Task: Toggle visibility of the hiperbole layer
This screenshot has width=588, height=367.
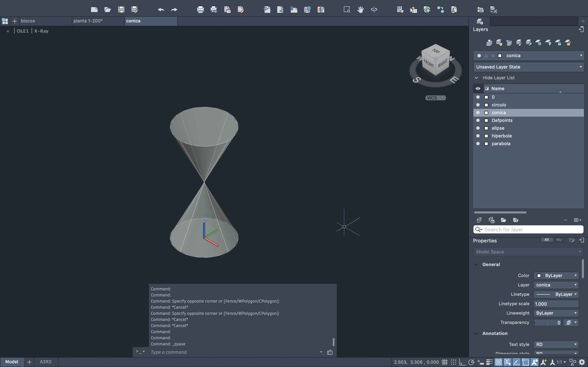Action: (x=478, y=136)
